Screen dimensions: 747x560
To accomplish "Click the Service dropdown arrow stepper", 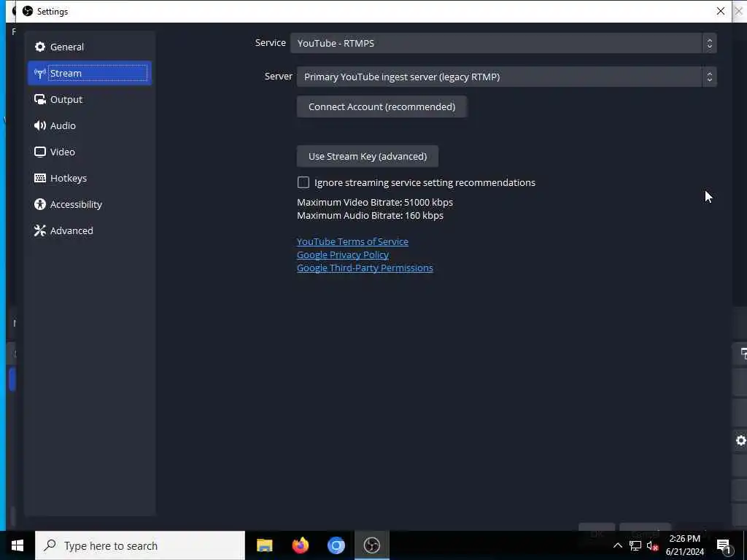I will point(709,43).
